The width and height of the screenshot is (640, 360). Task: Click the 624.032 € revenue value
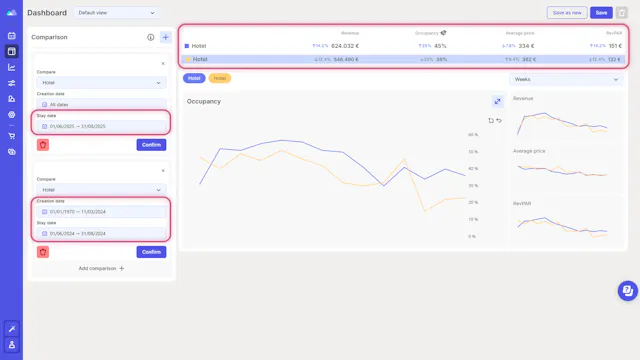click(x=345, y=46)
